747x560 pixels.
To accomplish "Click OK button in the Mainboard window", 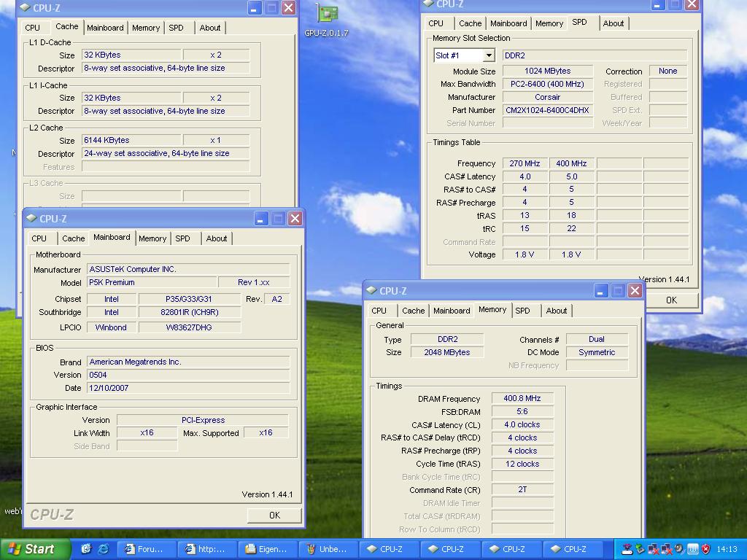I will [274, 516].
